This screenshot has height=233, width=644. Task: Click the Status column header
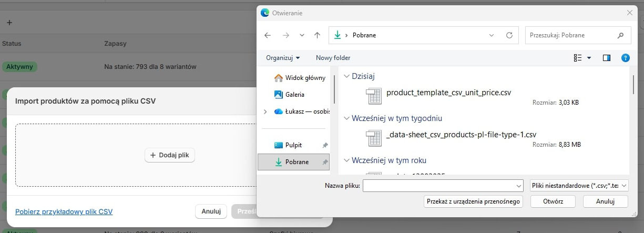(12, 43)
